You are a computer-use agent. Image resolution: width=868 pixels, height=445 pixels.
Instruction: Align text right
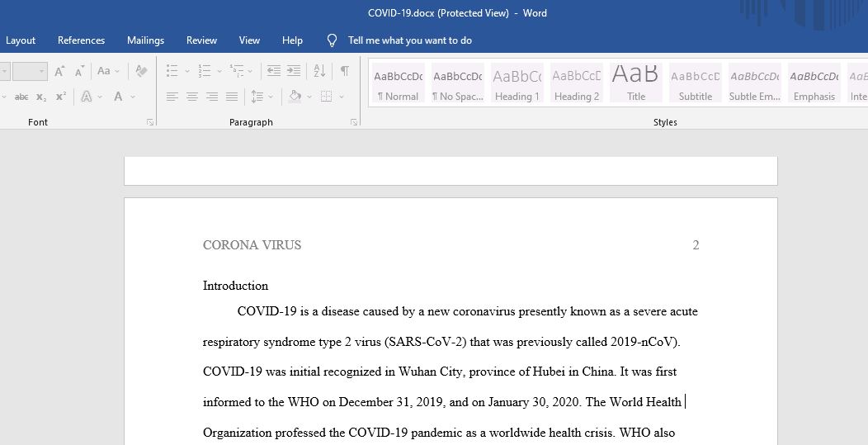pos(212,97)
